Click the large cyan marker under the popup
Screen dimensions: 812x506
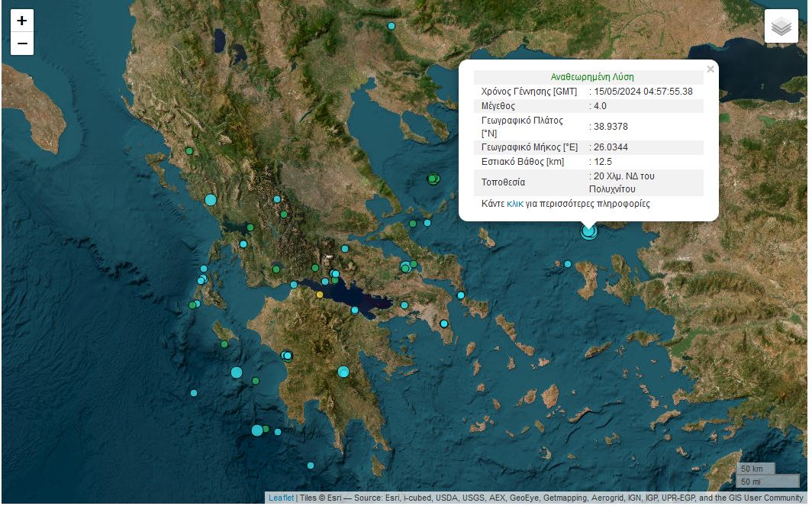pos(588,231)
